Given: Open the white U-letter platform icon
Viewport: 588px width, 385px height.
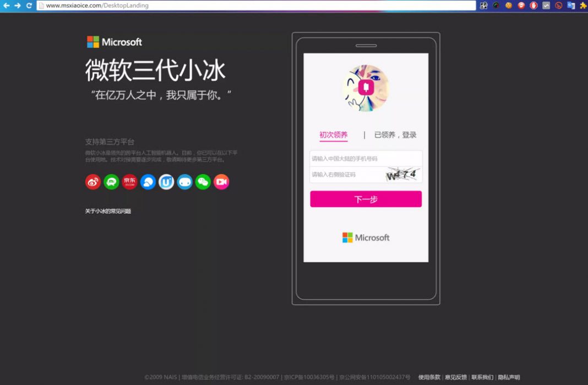Looking at the screenshot, I should click(166, 182).
